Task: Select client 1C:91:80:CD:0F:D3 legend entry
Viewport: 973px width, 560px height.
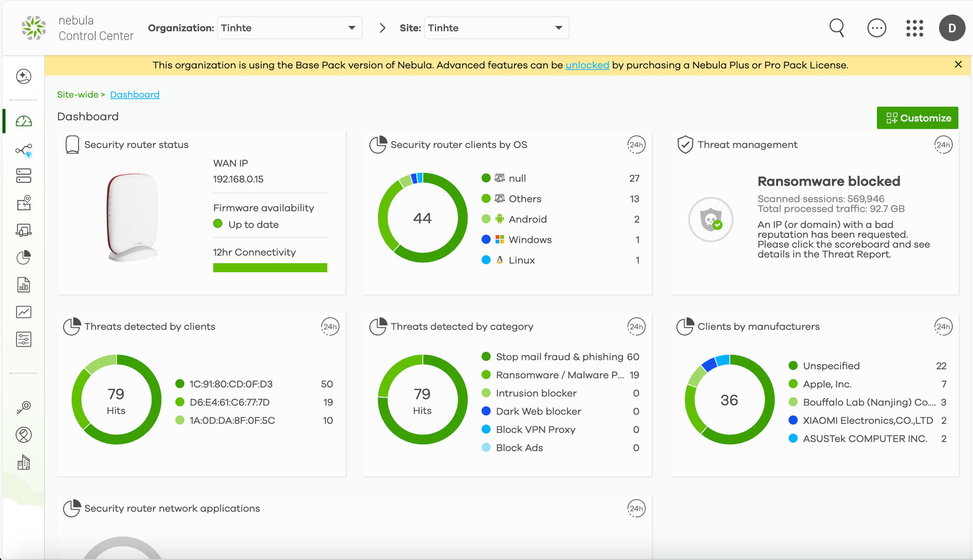Action: [254, 384]
